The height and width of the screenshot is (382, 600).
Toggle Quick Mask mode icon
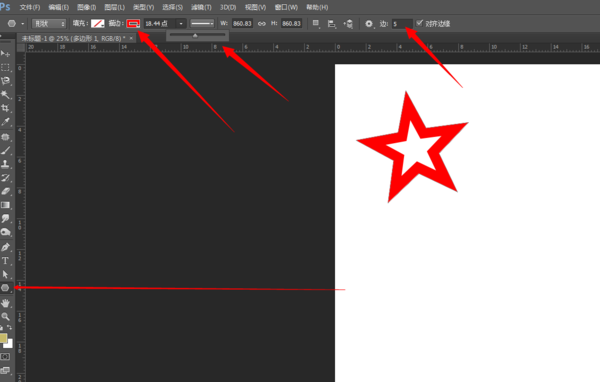5,357
